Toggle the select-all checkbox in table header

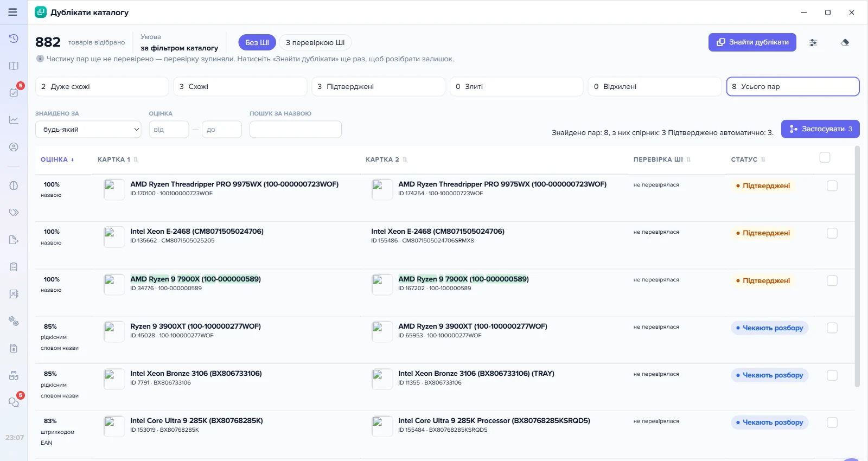click(x=825, y=157)
